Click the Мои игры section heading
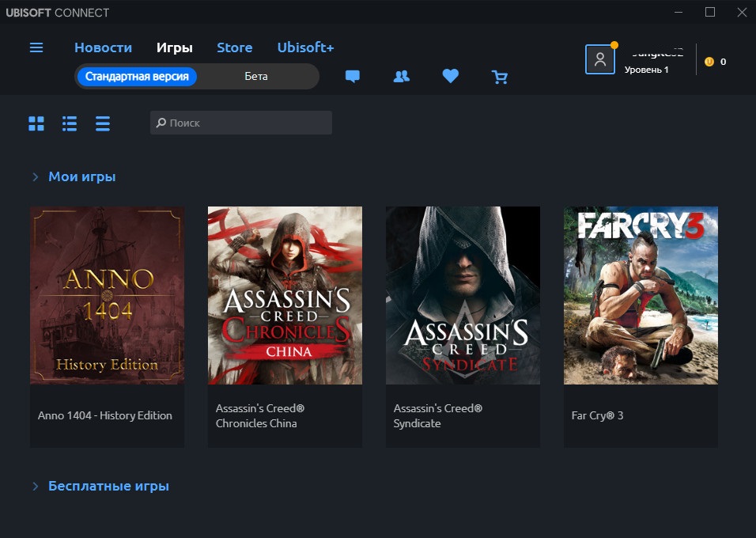The image size is (756, 538). (82, 177)
